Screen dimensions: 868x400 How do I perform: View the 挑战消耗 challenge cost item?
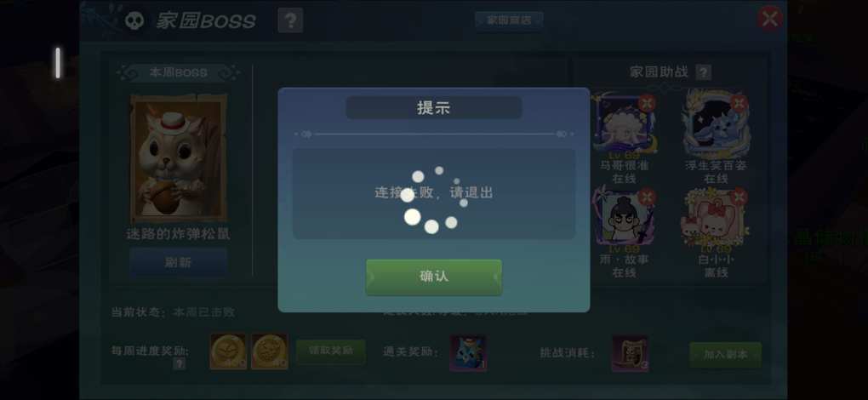pos(630,353)
